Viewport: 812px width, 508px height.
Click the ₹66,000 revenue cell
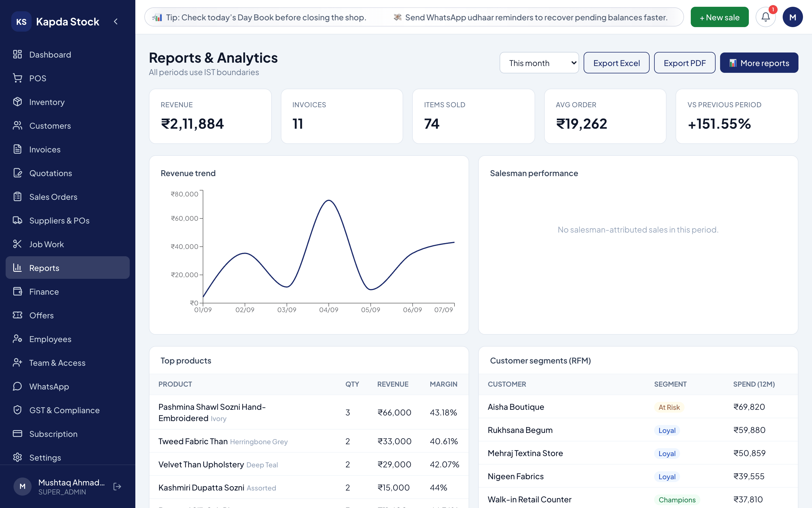pyautogui.click(x=394, y=412)
